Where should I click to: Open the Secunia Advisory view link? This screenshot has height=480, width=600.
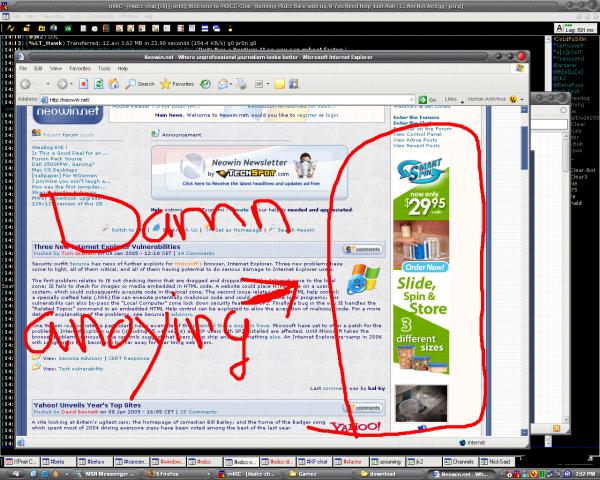80,358
